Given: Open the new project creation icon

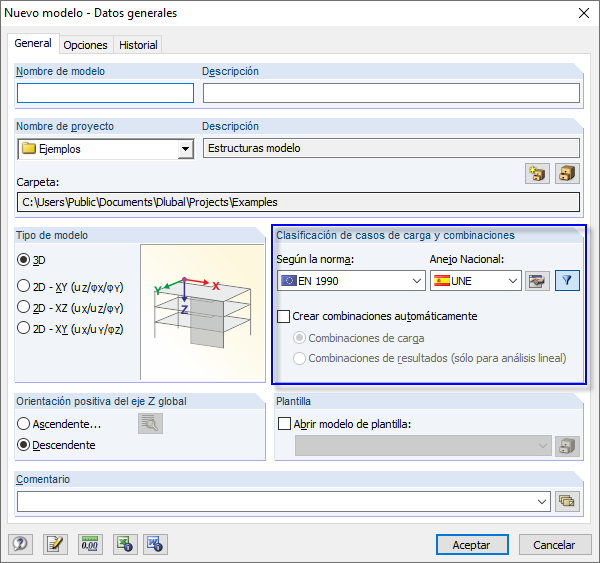Looking at the screenshot, I should [537, 174].
